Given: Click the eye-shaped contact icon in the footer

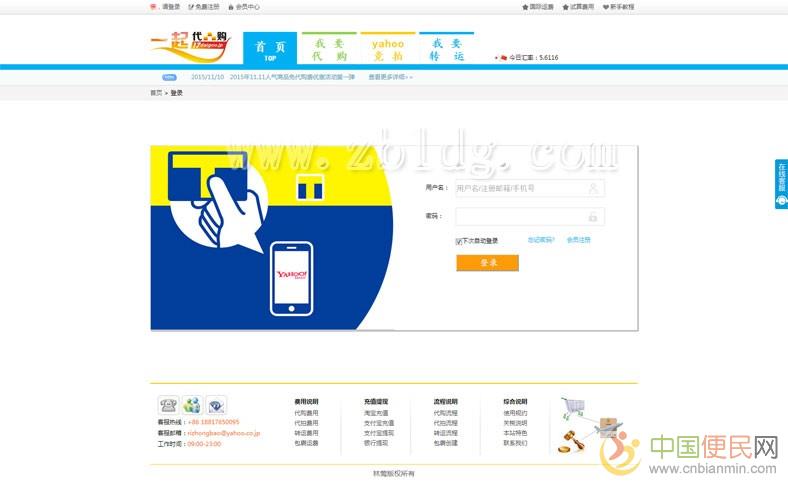Looking at the screenshot, I should click(x=217, y=405).
